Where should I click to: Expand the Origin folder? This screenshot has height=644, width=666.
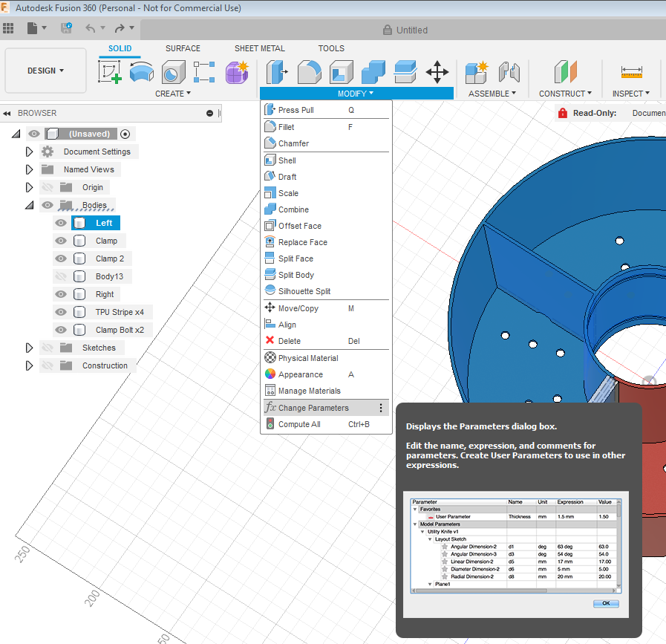point(29,187)
